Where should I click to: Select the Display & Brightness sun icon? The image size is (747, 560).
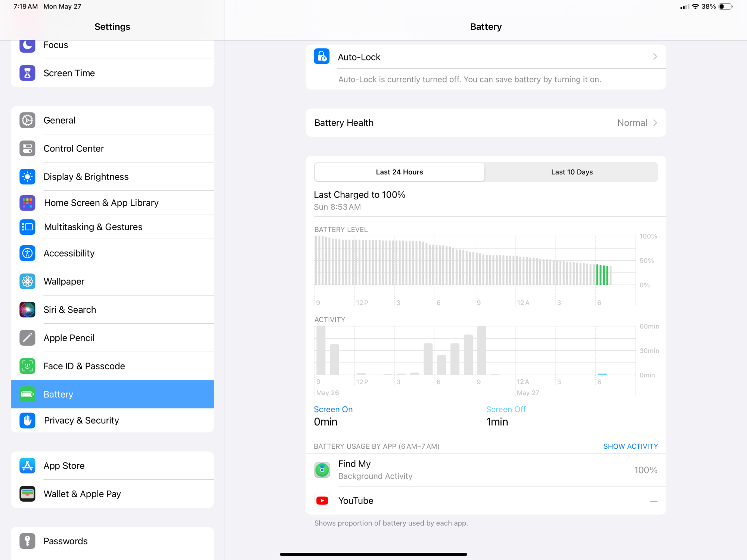point(27,177)
